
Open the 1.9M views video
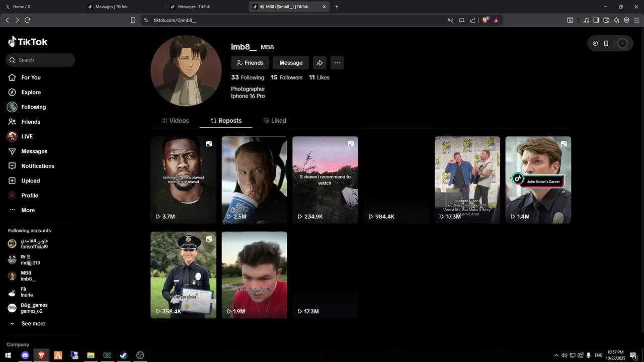pyautogui.click(x=255, y=275)
